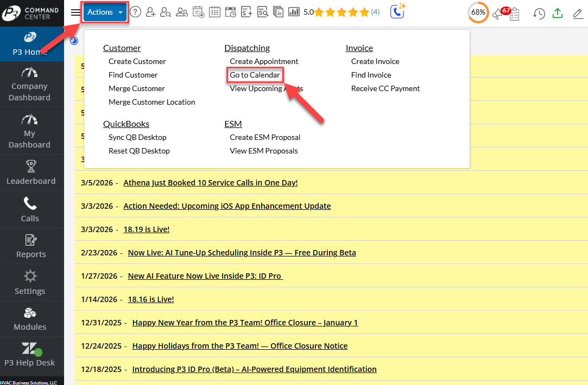Viewport: 588px width, 385px height.
Task: Open the (4) reviews count link
Action: coord(375,12)
